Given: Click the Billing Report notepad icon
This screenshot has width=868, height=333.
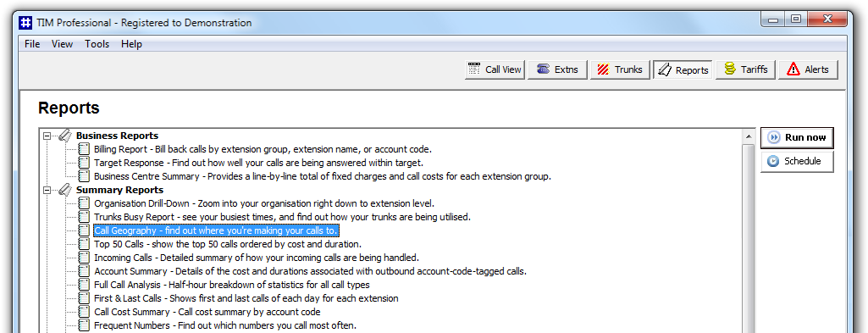Looking at the screenshot, I should click(x=84, y=149).
